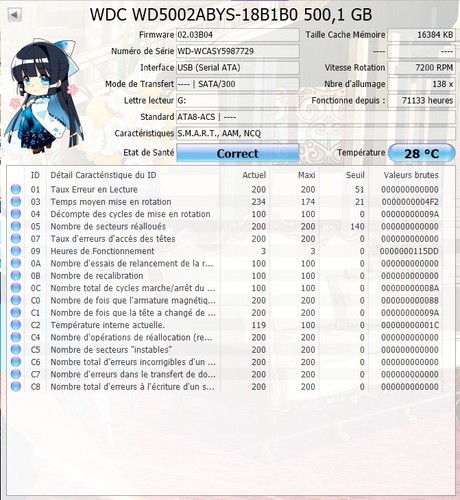This screenshot has width=460, height=500.
Task: Select the Caractéristiques field S.M.A.R.T., AAM, NCQ
Action: (x=316, y=133)
